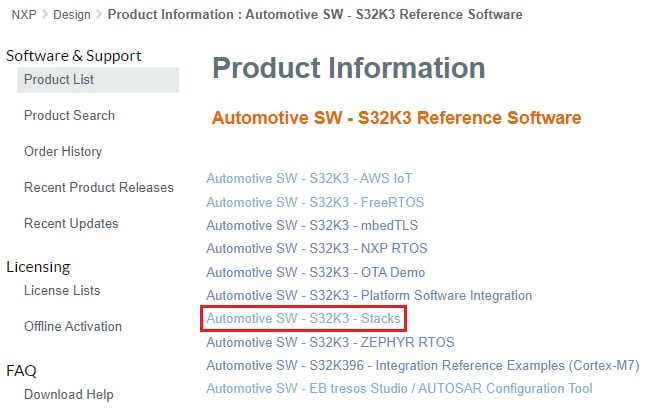Open Recent Product Releases
This screenshot has height=411, width=654.
click(98, 188)
